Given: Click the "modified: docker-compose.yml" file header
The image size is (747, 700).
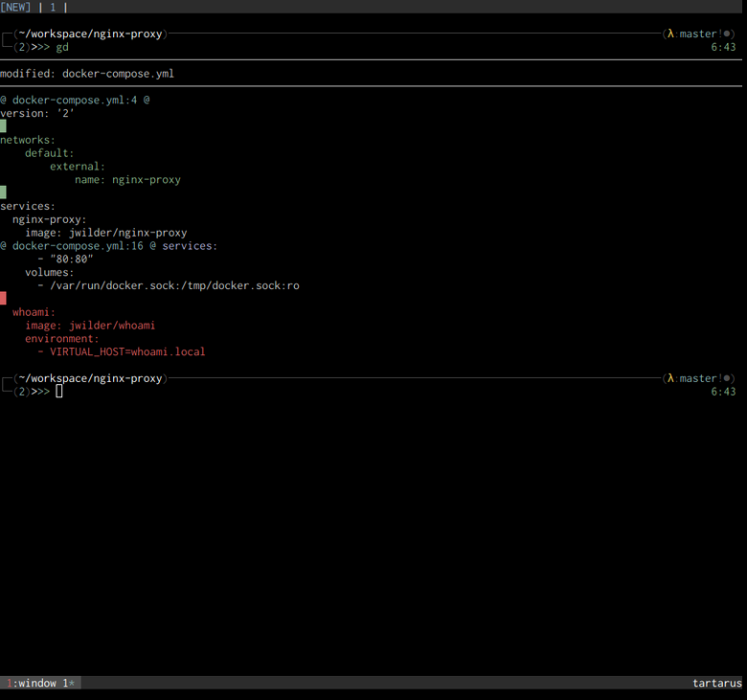Looking at the screenshot, I should coord(87,74).
